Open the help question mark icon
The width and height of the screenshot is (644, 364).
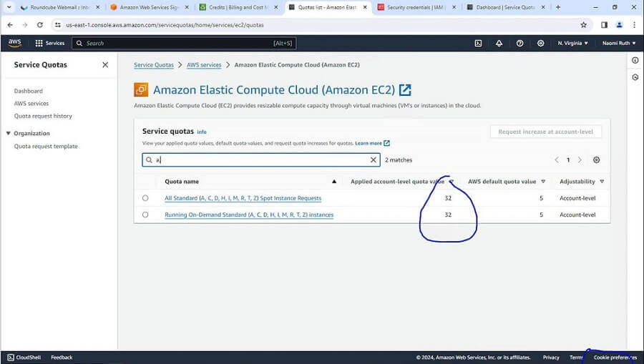pos(520,43)
